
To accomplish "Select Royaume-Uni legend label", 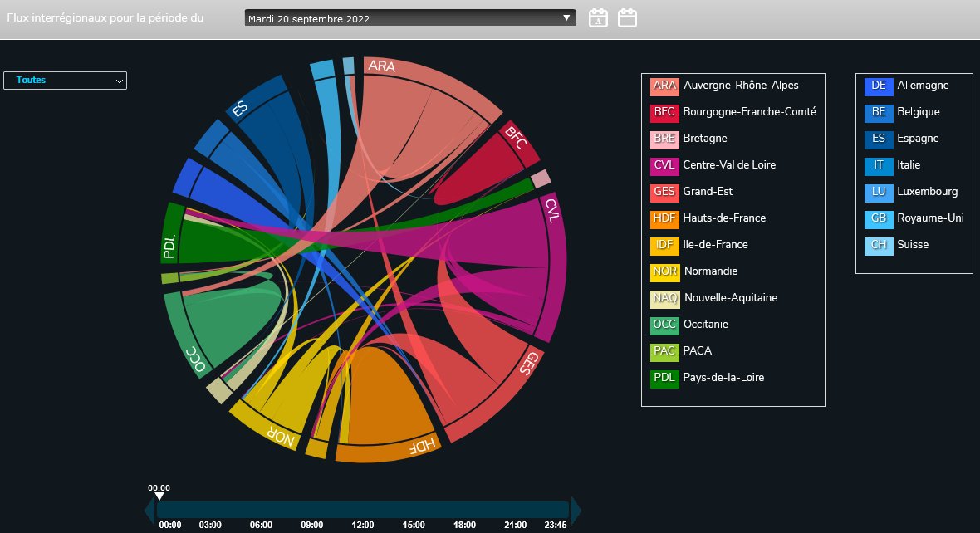I will tap(931, 218).
